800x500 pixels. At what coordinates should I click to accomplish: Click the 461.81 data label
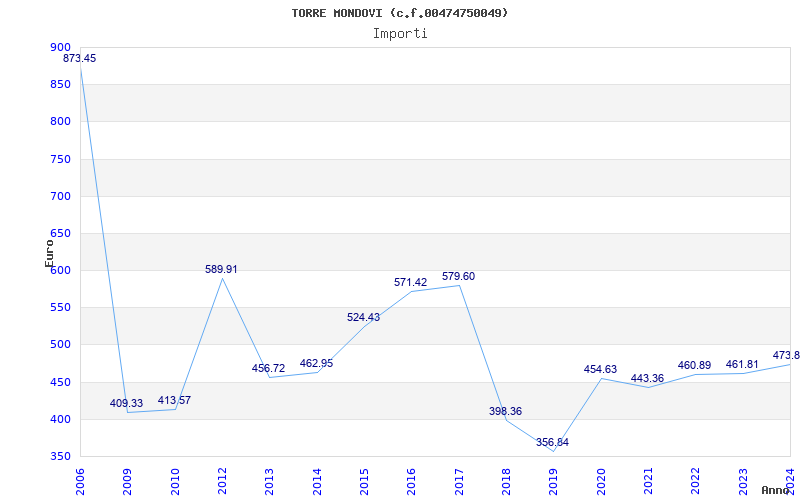click(742, 365)
